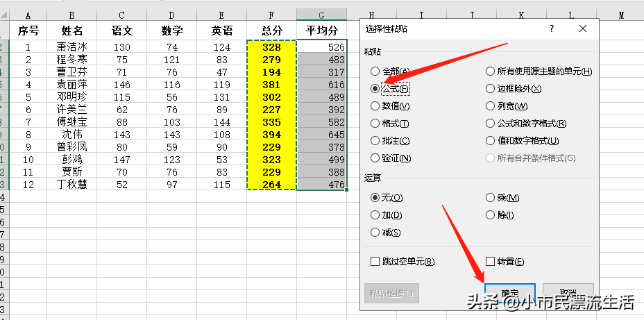The image size is (644, 320).
Task: Click total score cell 394
Action: [x=271, y=135]
